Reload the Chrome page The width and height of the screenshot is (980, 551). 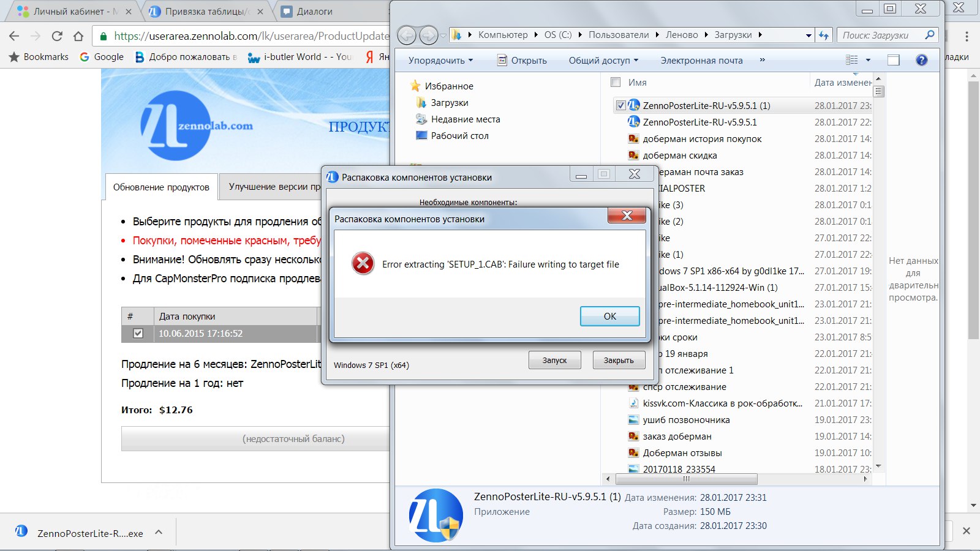pyautogui.click(x=57, y=36)
